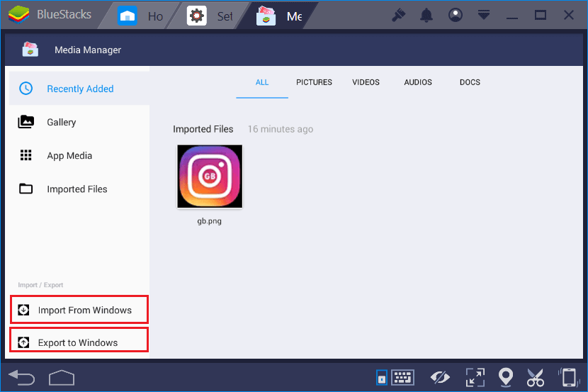Select the ALL filter tab

[262, 82]
